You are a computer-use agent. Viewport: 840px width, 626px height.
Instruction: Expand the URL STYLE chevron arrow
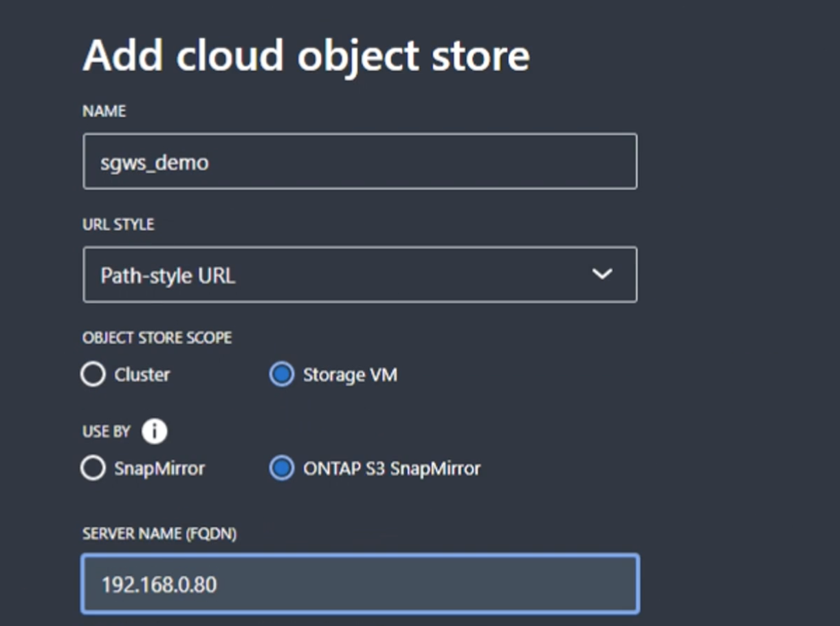click(x=602, y=274)
